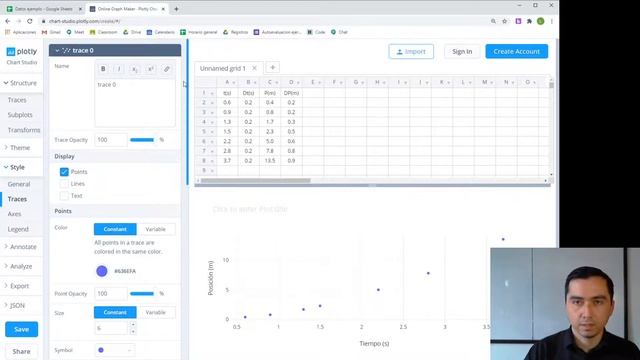The image size is (640, 360).
Task: Click the Sign In button
Action: coord(462,51)
